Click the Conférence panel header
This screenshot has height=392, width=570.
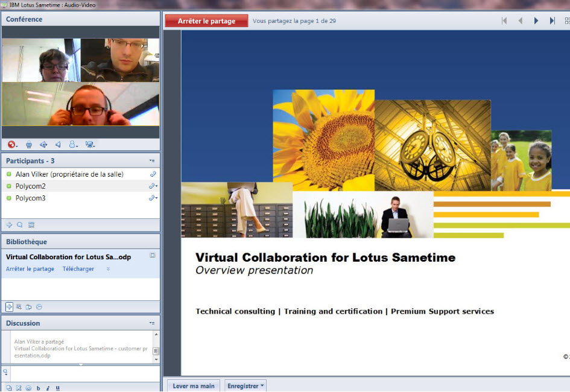pos(81,19)
